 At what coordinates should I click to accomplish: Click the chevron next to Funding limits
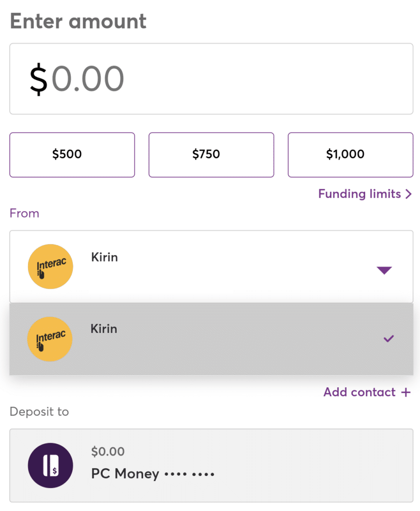[x=409, y=194]
